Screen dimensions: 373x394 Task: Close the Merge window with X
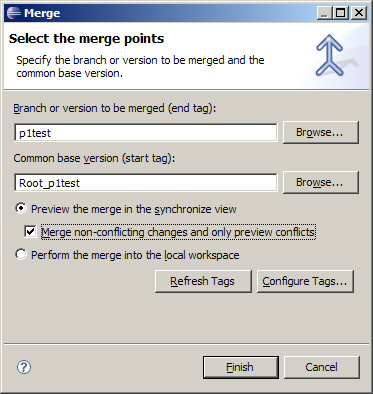tap(359, 13)
